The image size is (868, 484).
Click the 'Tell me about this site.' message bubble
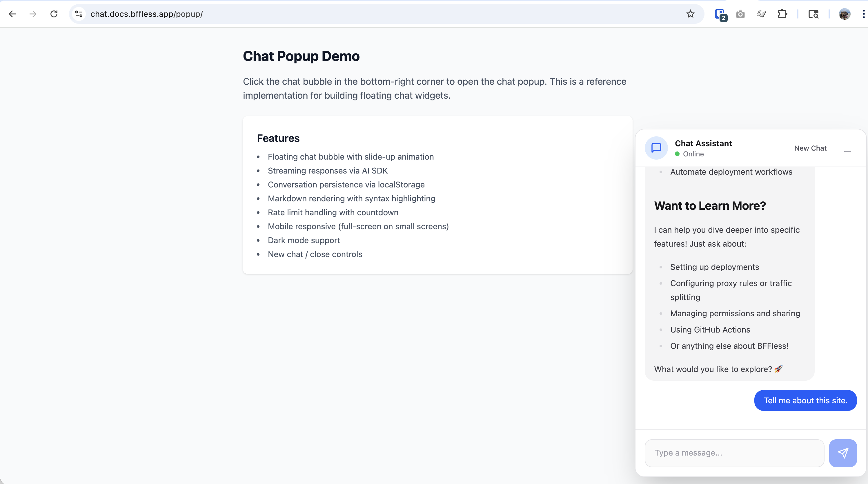pos(805,400)
